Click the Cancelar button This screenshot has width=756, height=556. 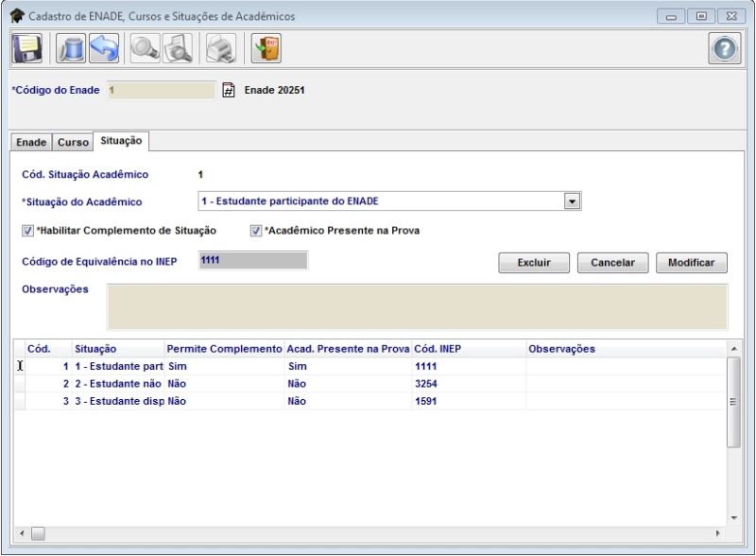[x=612, y=263]
